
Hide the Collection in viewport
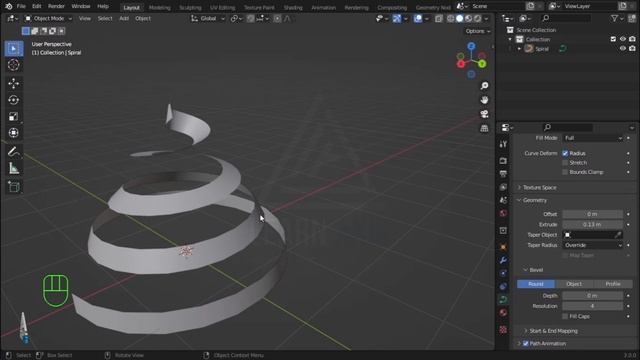[x=622, y=39]
